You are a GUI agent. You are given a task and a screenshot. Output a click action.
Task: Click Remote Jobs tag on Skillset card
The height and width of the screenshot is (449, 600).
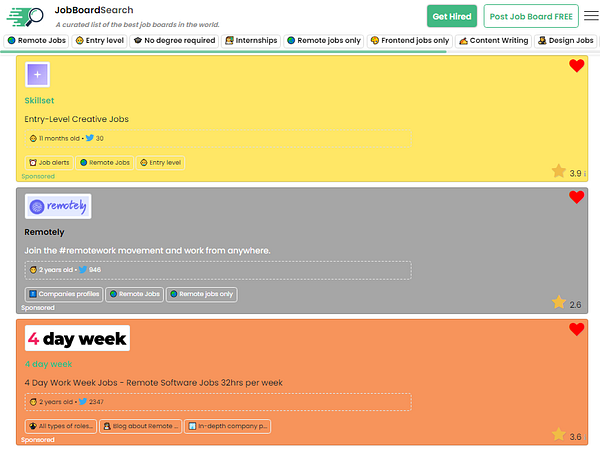click(104, 163)
